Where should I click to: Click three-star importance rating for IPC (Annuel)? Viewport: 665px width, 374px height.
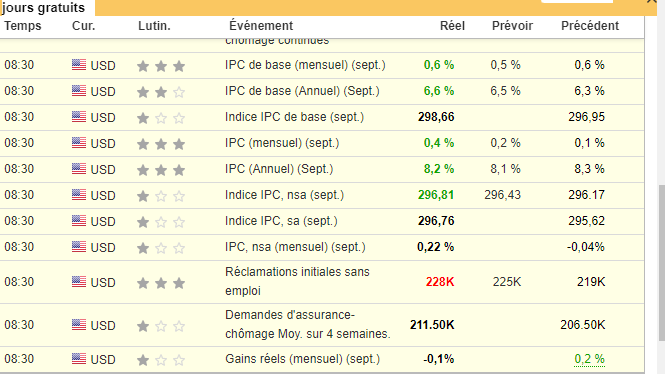click(161, 170)
